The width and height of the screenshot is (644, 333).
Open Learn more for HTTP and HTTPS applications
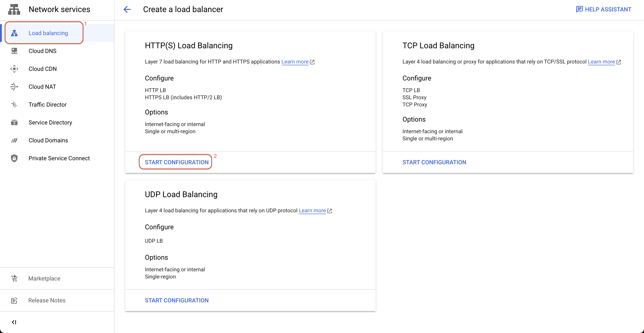(x=295, y=62)
